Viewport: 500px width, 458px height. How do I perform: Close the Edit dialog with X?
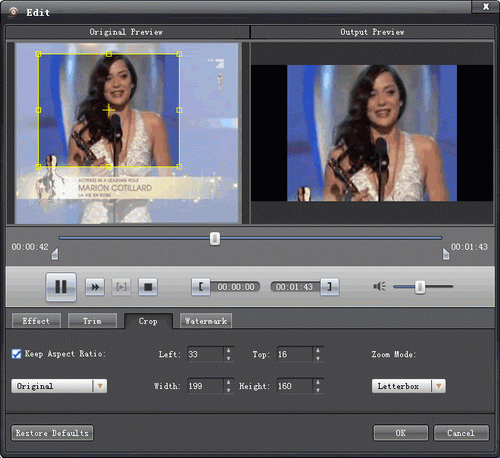[x=486, y=6]
